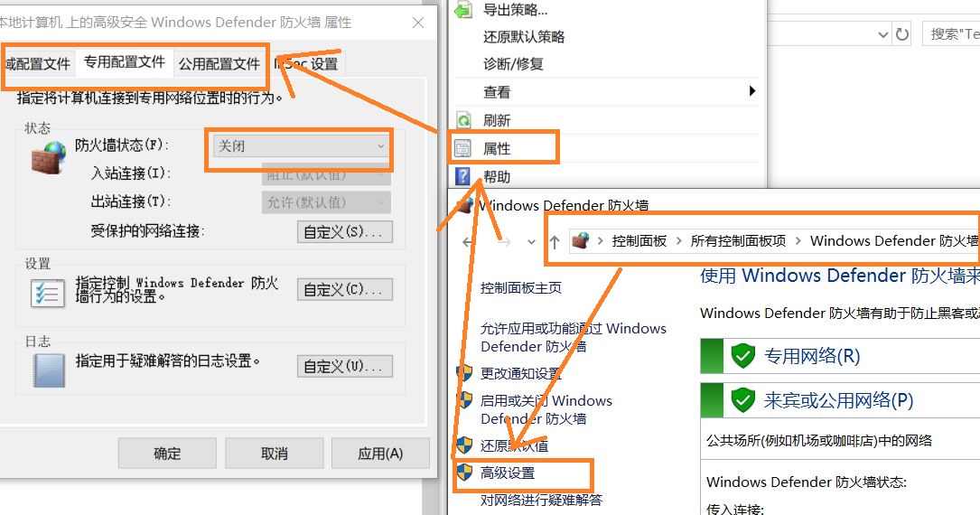Click the checklist icon in 设置 section
The width and height of the screenshot is (980, 515).
click(x=48, y=293)
